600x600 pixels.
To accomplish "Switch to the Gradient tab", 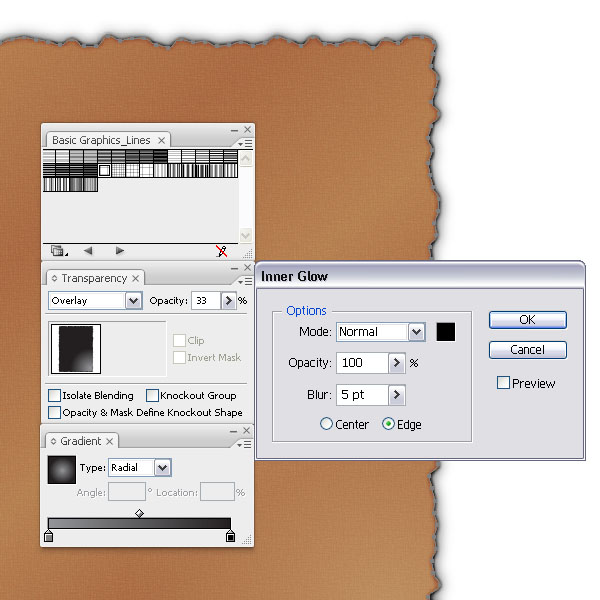I will pyautogui.click(x=81, y=441).
